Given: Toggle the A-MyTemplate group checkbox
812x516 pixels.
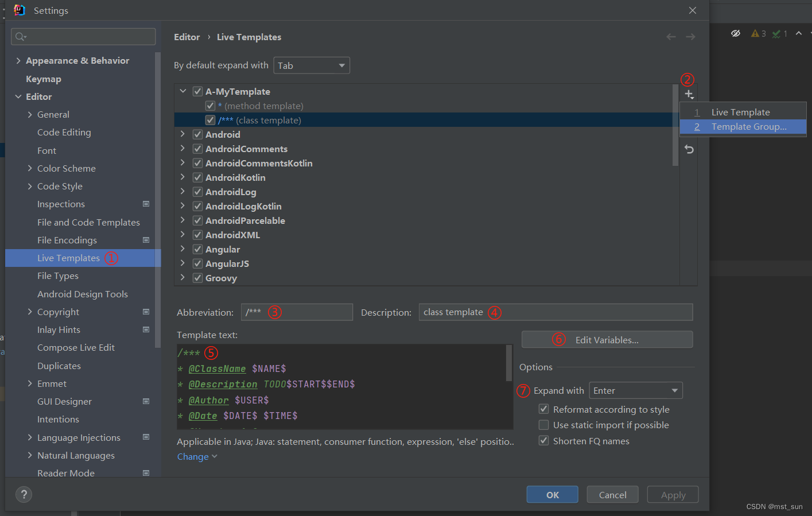Looking at the screenshot, I should [x=197, y=91].
